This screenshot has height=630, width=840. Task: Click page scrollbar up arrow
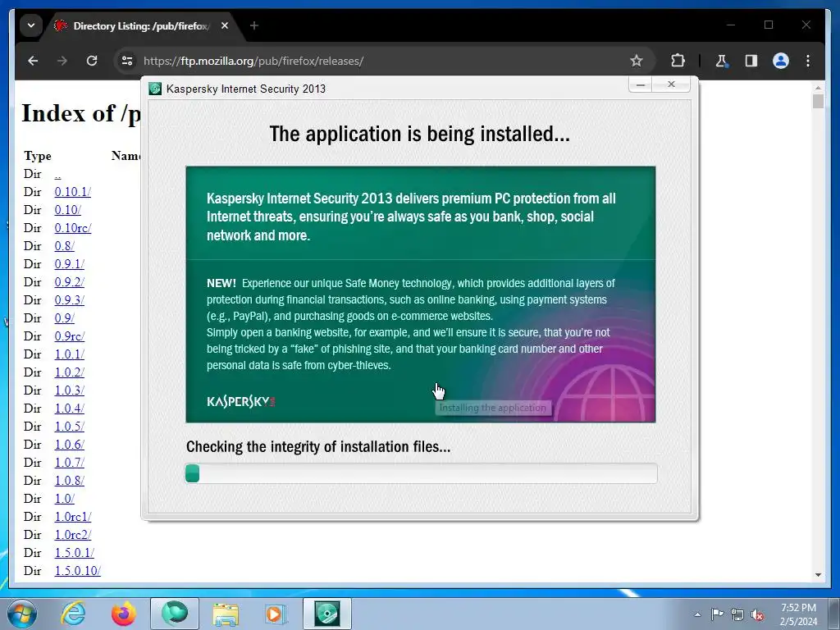pos(818,87)
